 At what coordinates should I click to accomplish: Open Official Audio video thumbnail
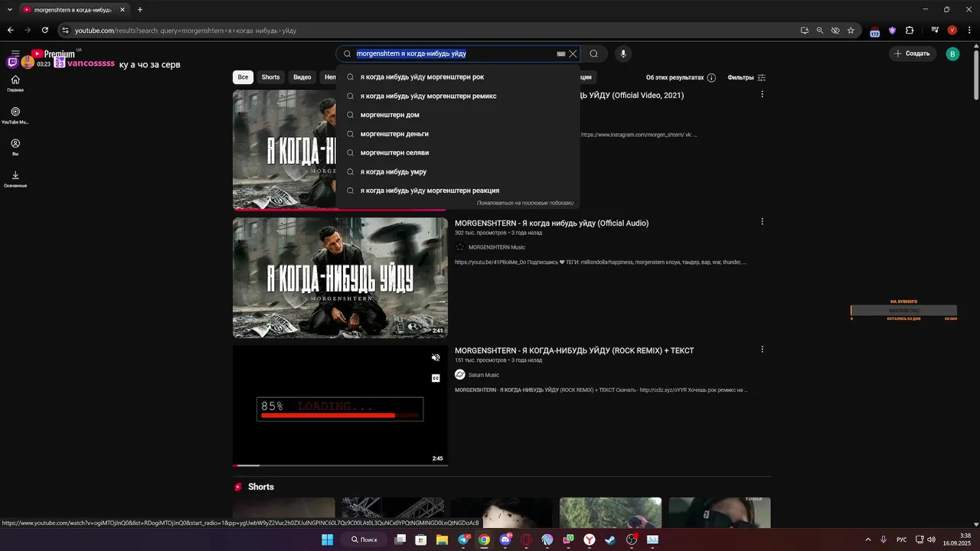tap(340, 278)
